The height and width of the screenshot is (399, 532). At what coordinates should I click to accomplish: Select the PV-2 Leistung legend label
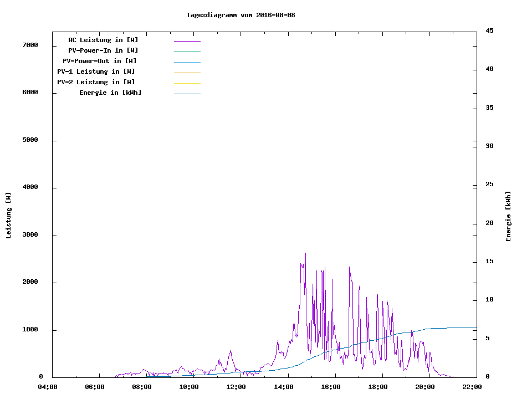[x=96, y=82]
